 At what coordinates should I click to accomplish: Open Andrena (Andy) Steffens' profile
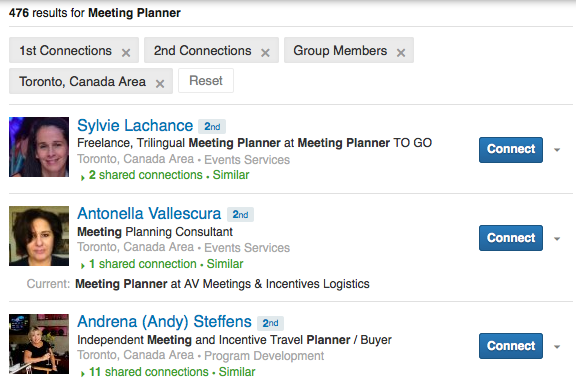pos(164,322)
